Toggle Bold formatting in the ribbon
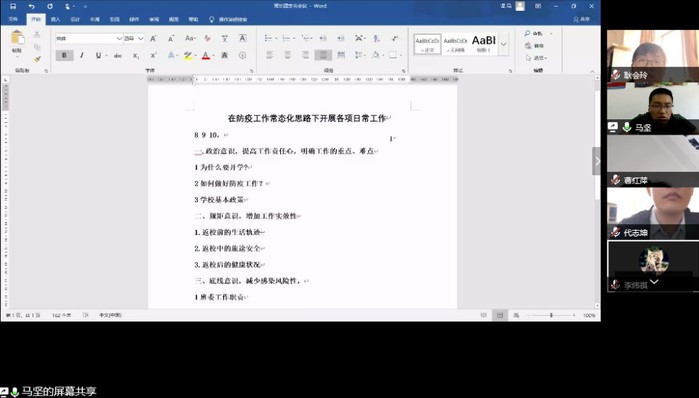This screenshot has height=398, width=699. (64, 55)
